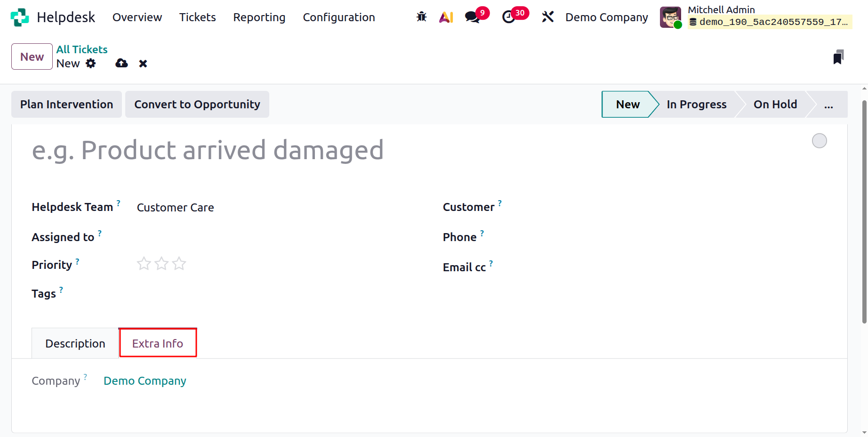This screenshot has width=868, height=437.
Task: Show the Company help tooltip icon
Action: pyautogui.click(x=85, y=377)
